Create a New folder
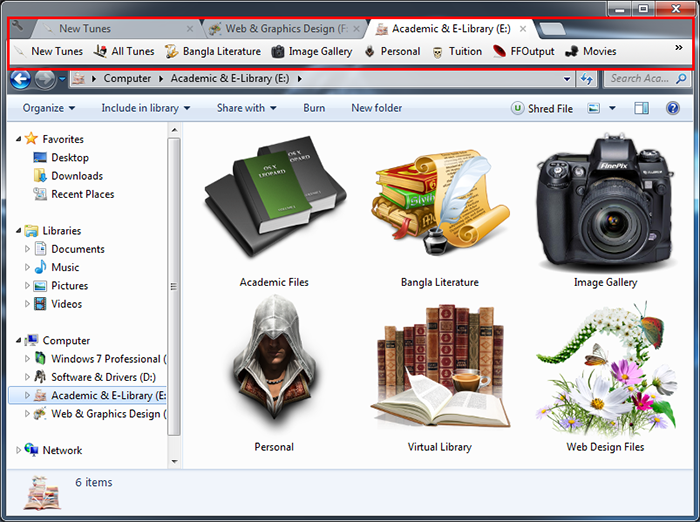Image resolution: width=700 pixels, height=522 pixels. tap(376, 108)
